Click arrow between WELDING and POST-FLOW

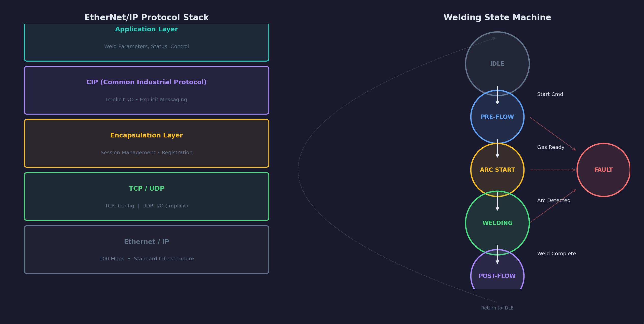[497, 255]
